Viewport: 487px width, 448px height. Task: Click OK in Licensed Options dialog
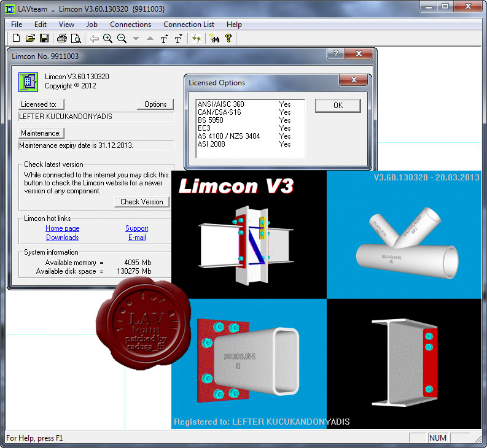(x=338, y=106)
